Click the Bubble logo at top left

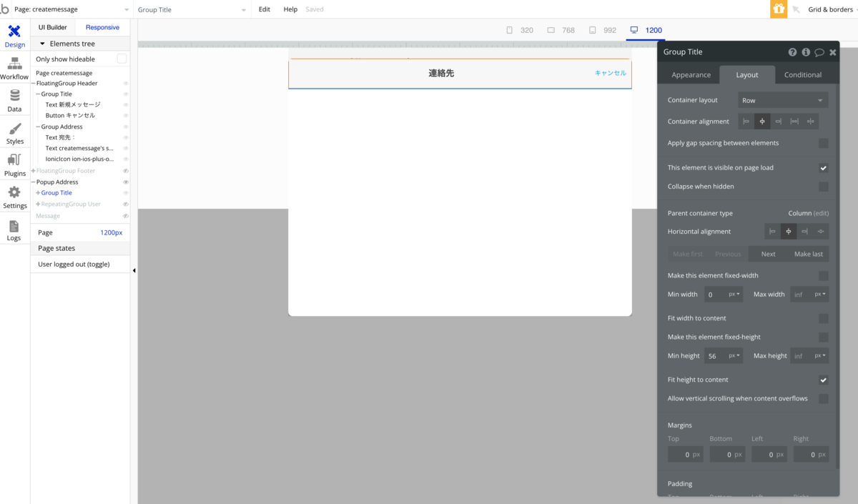tap(5, 9)
